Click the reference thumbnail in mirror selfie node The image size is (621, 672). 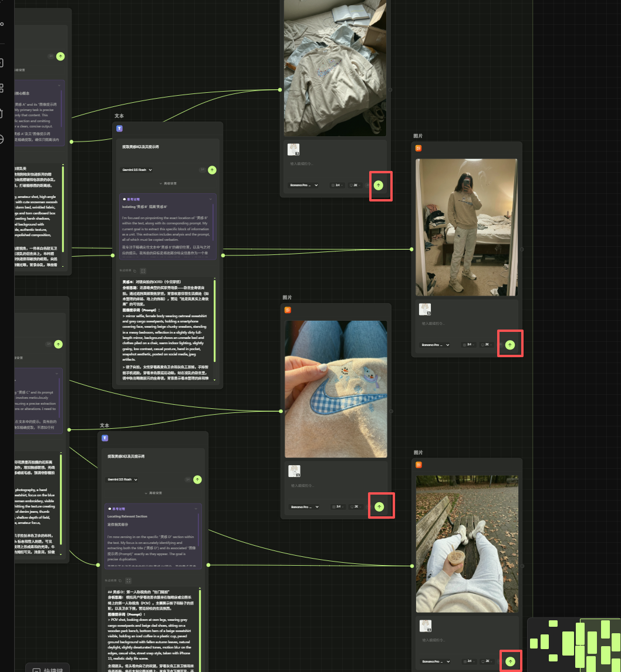(x=425, y=309)
